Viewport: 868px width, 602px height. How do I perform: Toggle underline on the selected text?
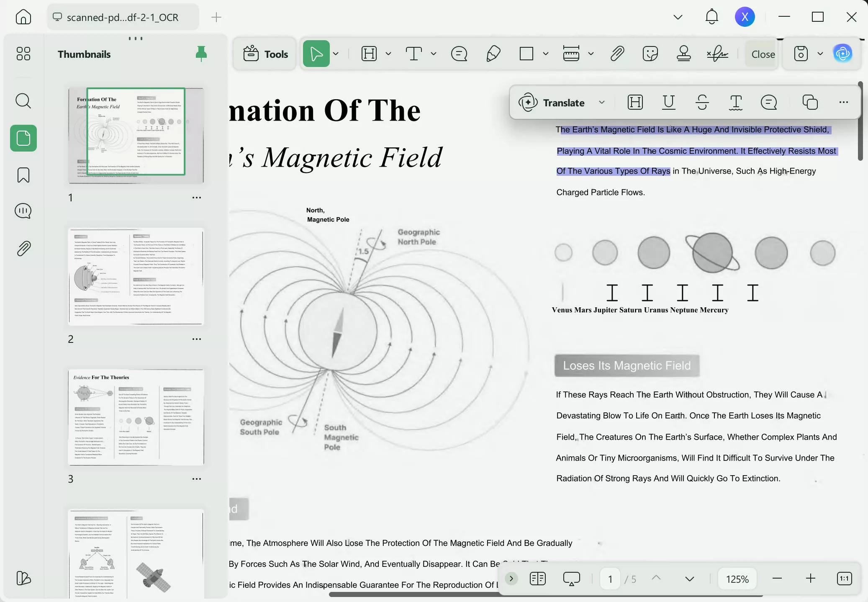[x=669, y=103]
